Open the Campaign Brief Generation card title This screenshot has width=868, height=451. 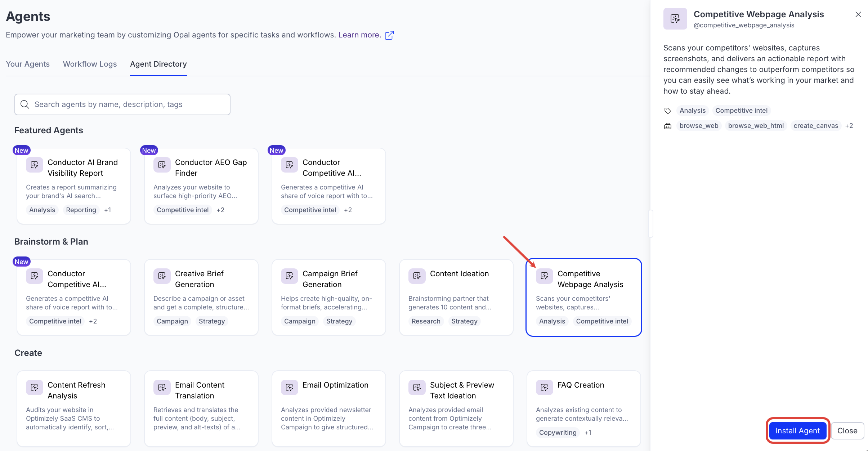pyautogui.click(x=330, y=279)
